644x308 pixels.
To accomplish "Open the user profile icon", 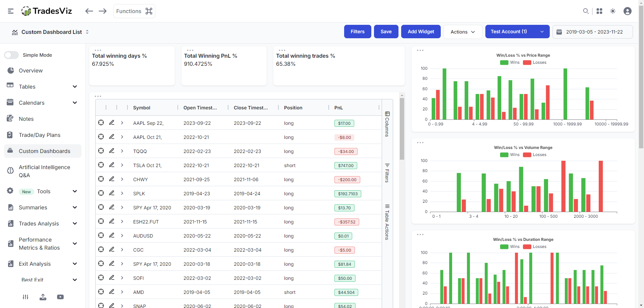I will pyautogui.click(x=627, y=11).
